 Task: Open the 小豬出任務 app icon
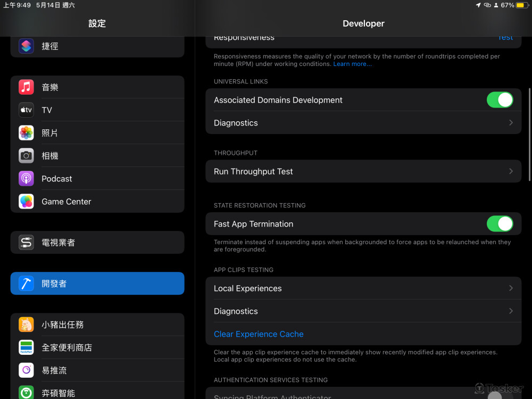tap(26, 325)
